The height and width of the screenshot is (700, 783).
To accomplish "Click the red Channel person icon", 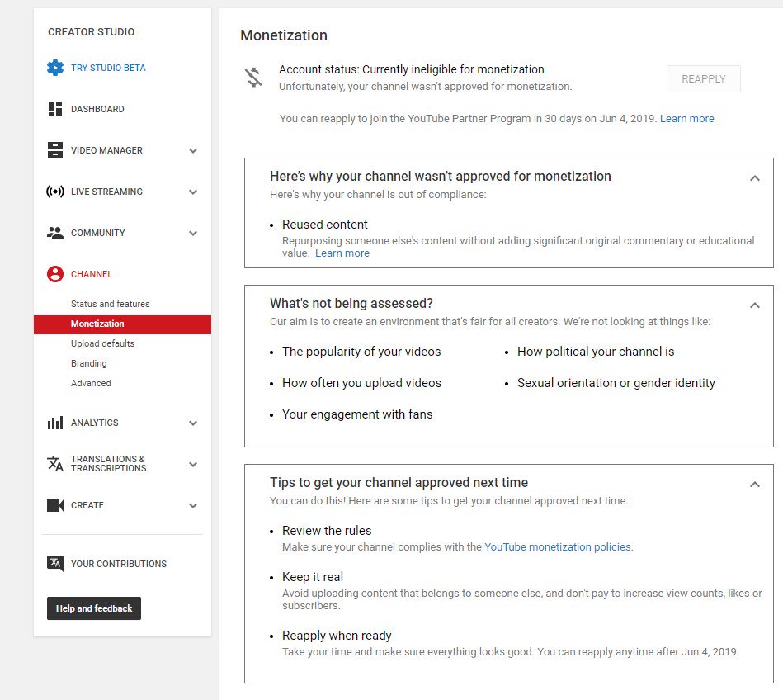I will pos(55,274).
